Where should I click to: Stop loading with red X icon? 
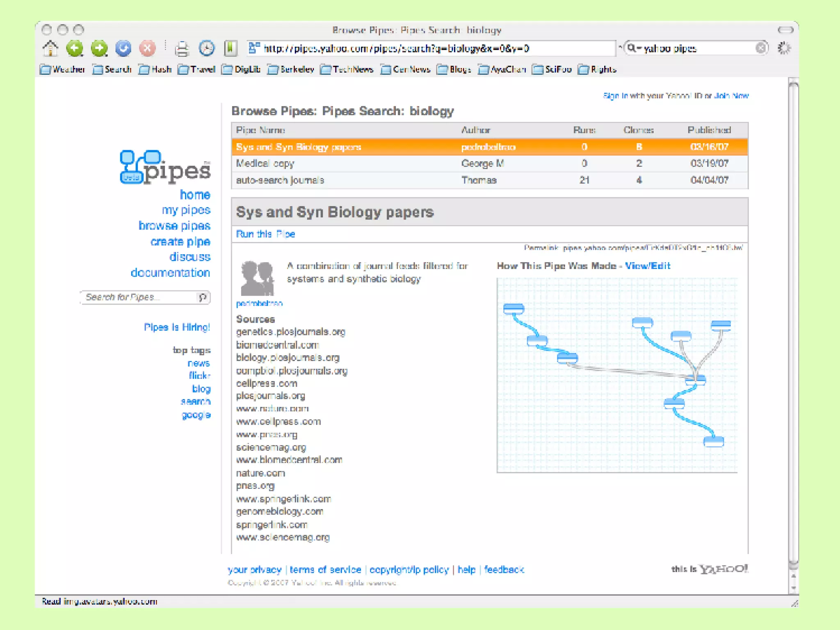[x=147, y=48]
